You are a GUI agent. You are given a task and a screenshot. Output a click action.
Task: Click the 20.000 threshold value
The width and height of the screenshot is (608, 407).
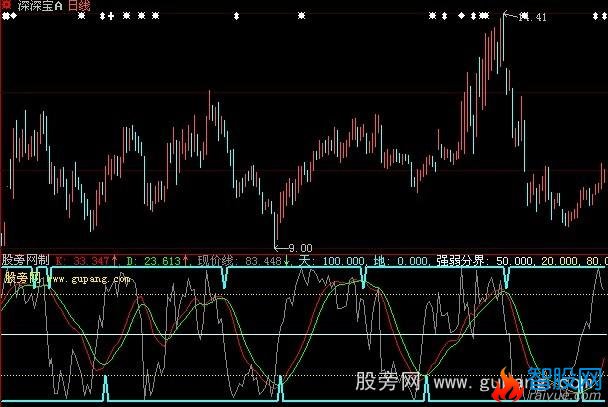(559, 260)
